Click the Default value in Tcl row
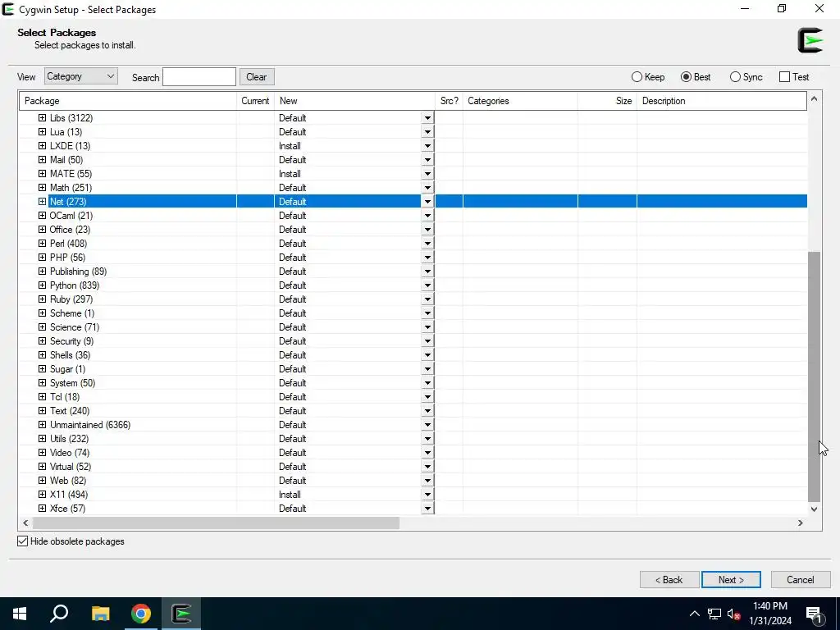This screenshot has height=630, width=840. click(x=293, y=397)
